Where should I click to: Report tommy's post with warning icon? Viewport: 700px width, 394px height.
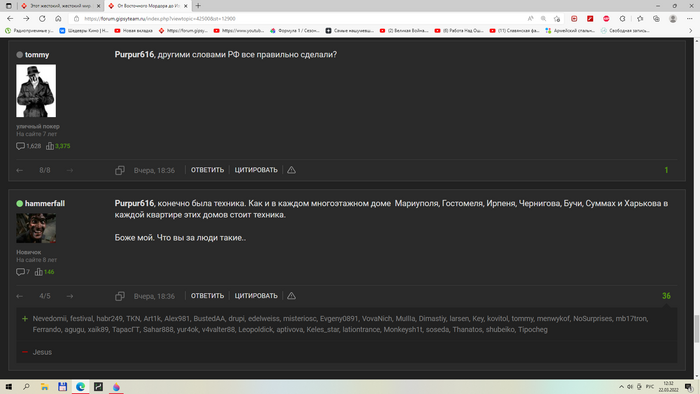pyautogui.click(x=292, y=170)
